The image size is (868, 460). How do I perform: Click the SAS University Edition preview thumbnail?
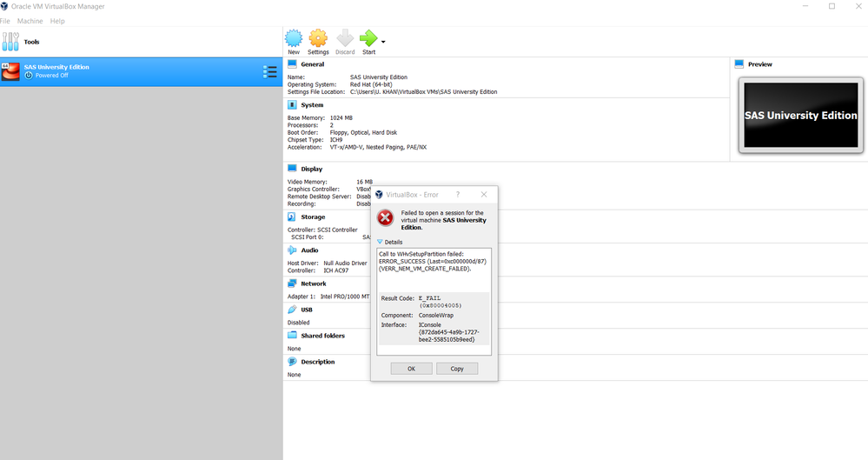[x=800, y=116]
